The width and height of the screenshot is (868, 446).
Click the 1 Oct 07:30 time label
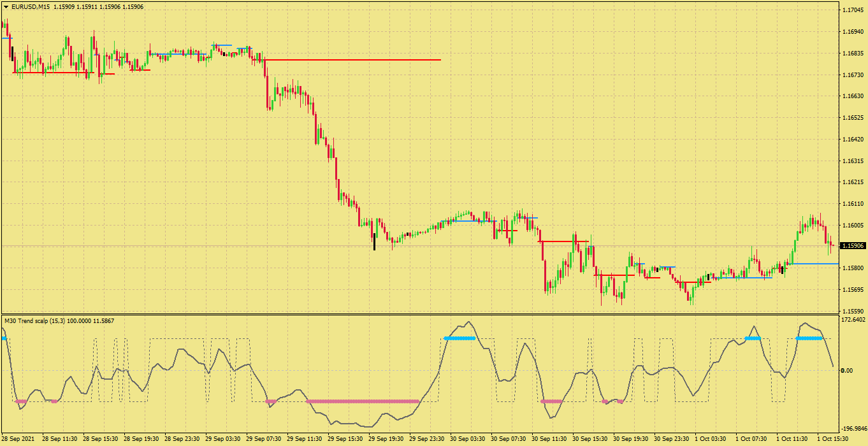click(752, 439)
